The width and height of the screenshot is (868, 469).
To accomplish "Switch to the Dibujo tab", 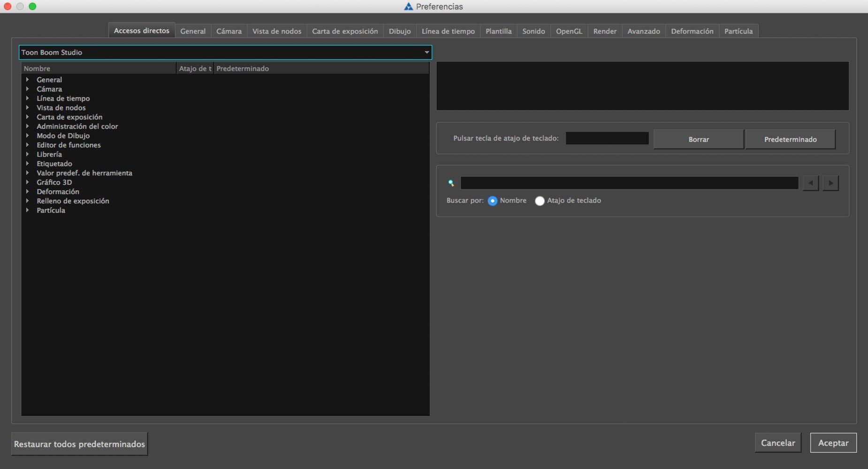I will (400, 31).
